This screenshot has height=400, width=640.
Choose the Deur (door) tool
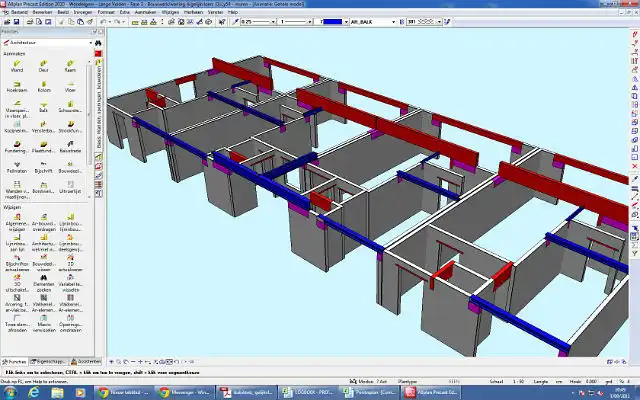(44, 69)
